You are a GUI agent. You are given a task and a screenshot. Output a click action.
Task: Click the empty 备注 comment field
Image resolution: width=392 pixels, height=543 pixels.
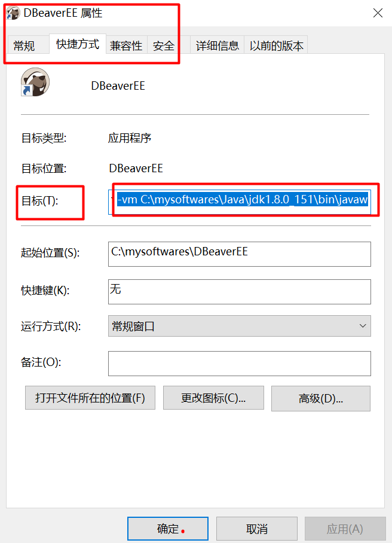pos(240,364)
